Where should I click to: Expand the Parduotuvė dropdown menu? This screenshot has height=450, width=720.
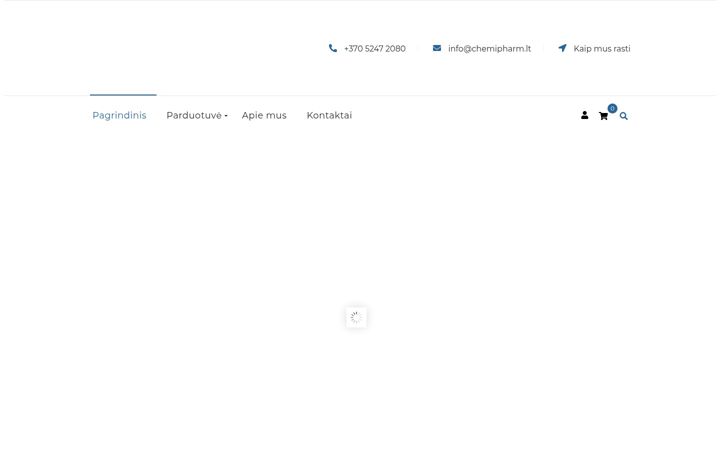click(x=197, y=116)
